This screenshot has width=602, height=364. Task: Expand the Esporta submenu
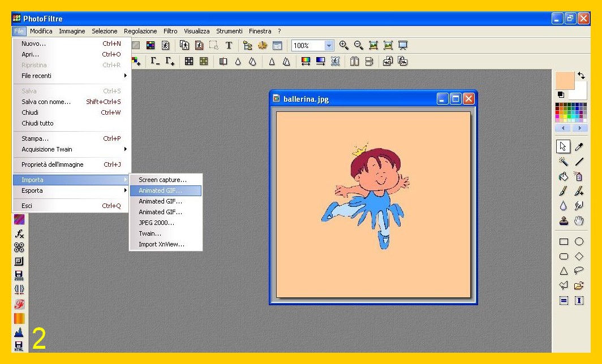coord(72,190)
